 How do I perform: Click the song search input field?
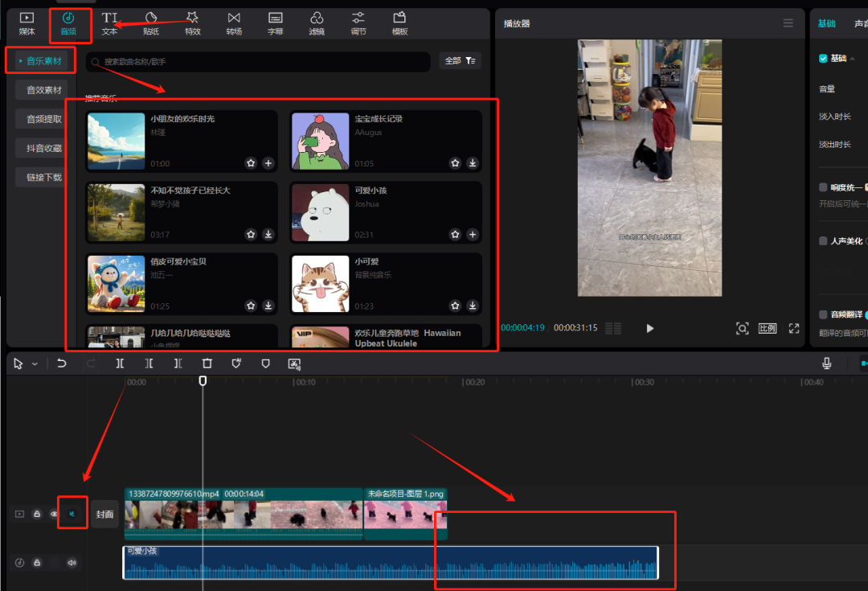click(258, 61)
